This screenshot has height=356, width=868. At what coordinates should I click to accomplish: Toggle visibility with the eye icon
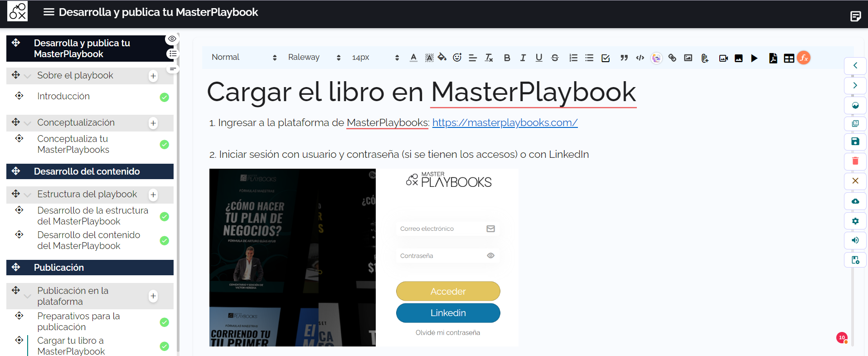click(x=172, y=39)
